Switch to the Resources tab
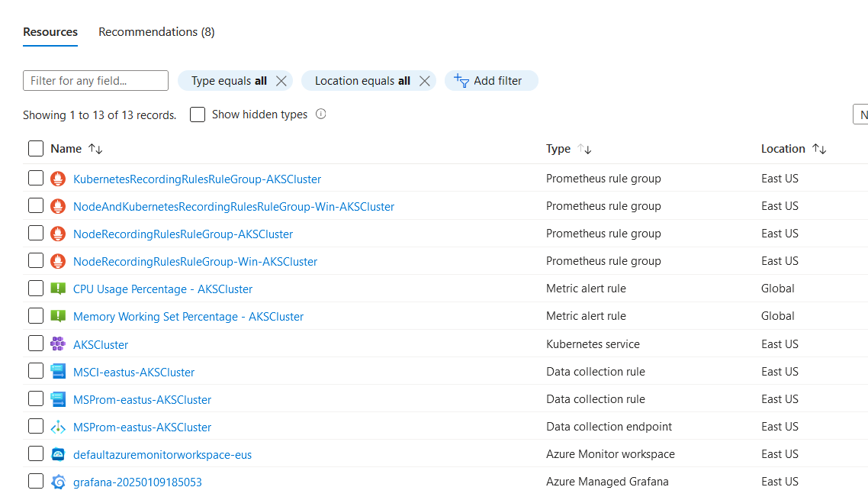 (50, 32)
